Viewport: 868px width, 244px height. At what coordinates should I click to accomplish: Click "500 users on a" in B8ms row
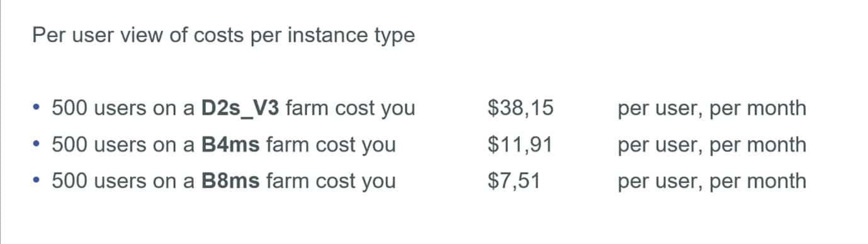(124, 182)
